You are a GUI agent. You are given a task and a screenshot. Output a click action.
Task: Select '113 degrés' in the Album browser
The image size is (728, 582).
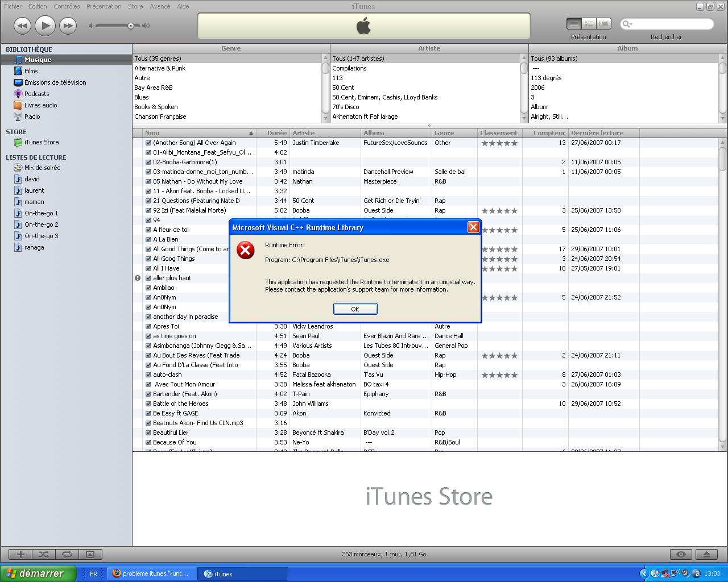tap(623, 78)
